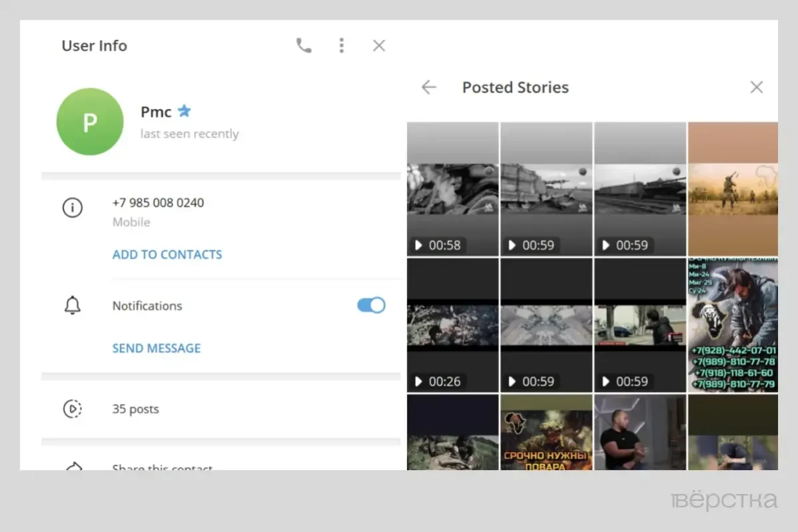Open the story showing man in black shirt
Image resolution: width=798 pixels, height=532 pixels.
[639, 433]
